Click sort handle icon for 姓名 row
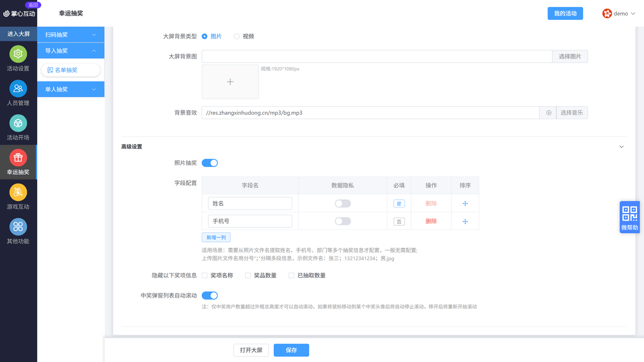This screenshot has width=644, height=362. (x=465, y=203)
